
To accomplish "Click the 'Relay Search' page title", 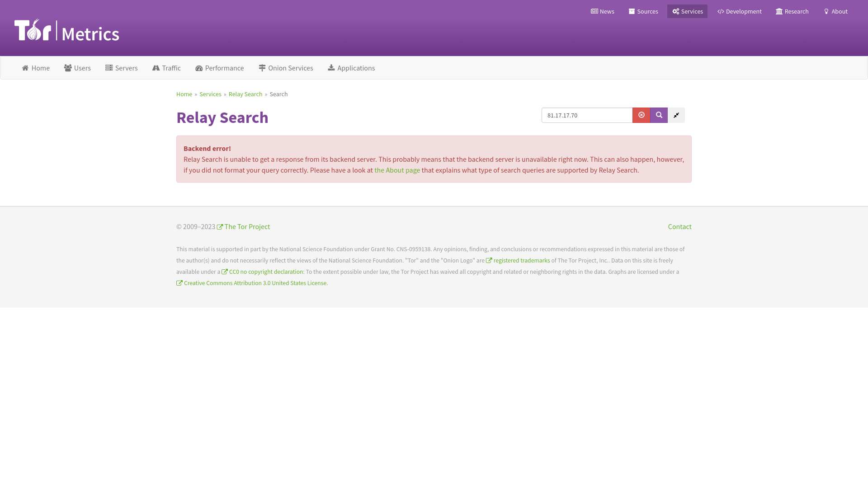I will pyautogui.click(x=222, y=117).
